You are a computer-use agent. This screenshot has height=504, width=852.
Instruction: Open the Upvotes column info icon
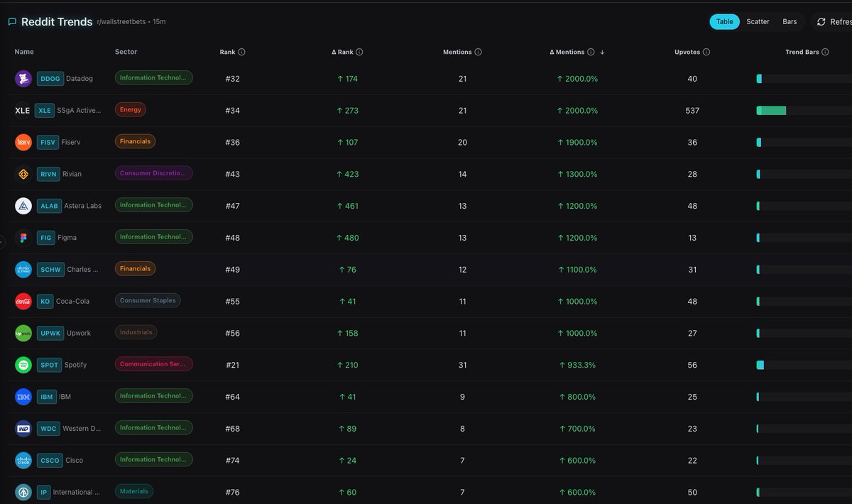tap(709, 51)
